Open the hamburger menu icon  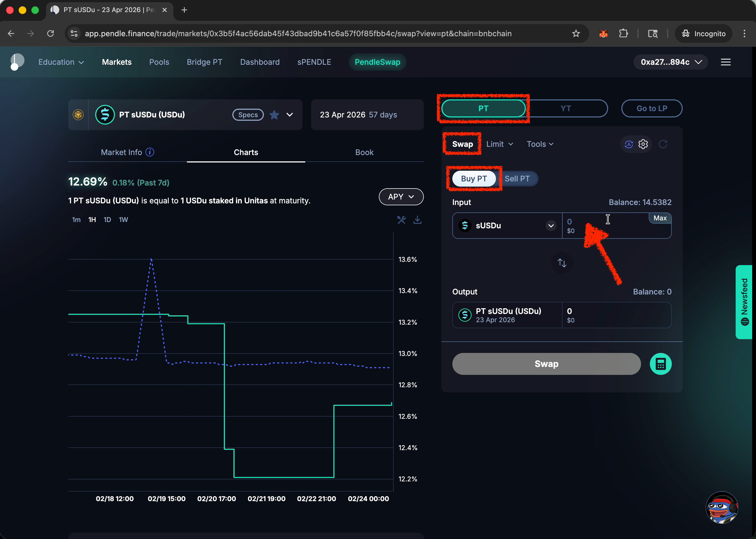[726, 62]
